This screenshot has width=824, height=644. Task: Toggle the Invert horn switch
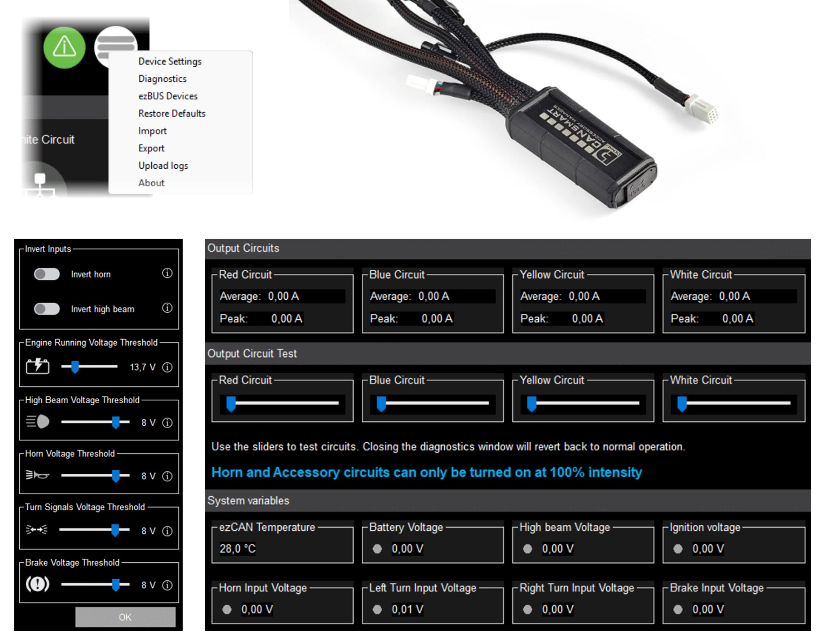(47, 274)
